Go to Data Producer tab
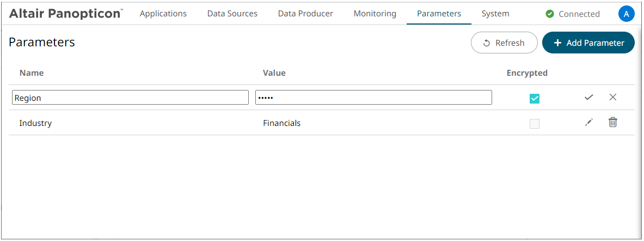Image resolution: width=644 pixels, height=241 pixels. [305, 14]
